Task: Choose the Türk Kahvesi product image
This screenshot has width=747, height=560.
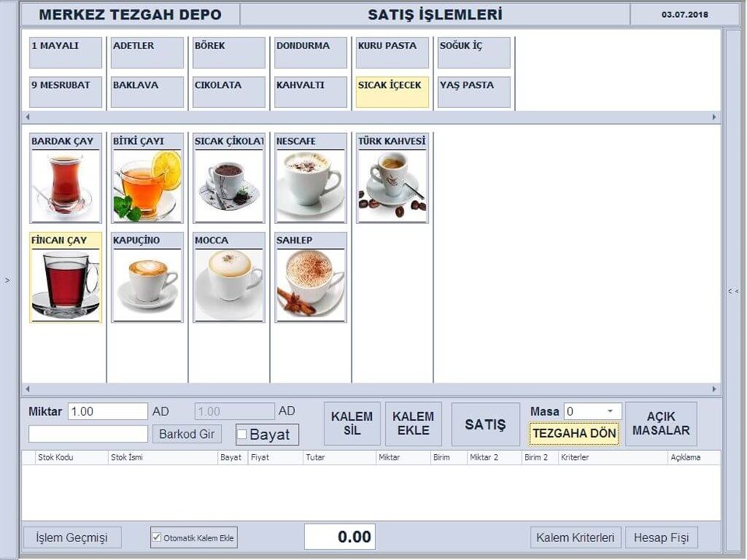Action: coord(392,185)
